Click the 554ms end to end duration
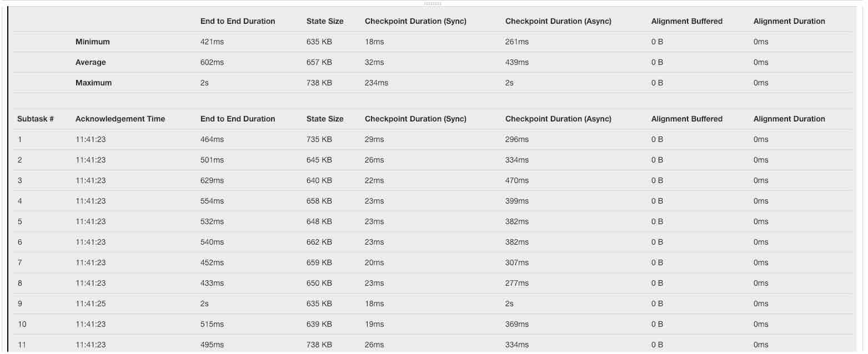Viewport: 868px width, 354px height. (x=212, y=201)
